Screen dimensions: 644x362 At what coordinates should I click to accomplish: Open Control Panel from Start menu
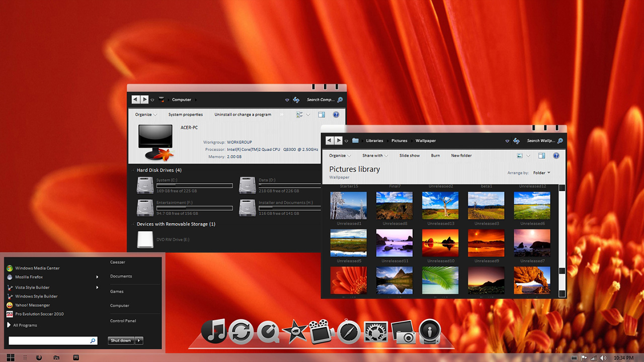pos(123,321)
